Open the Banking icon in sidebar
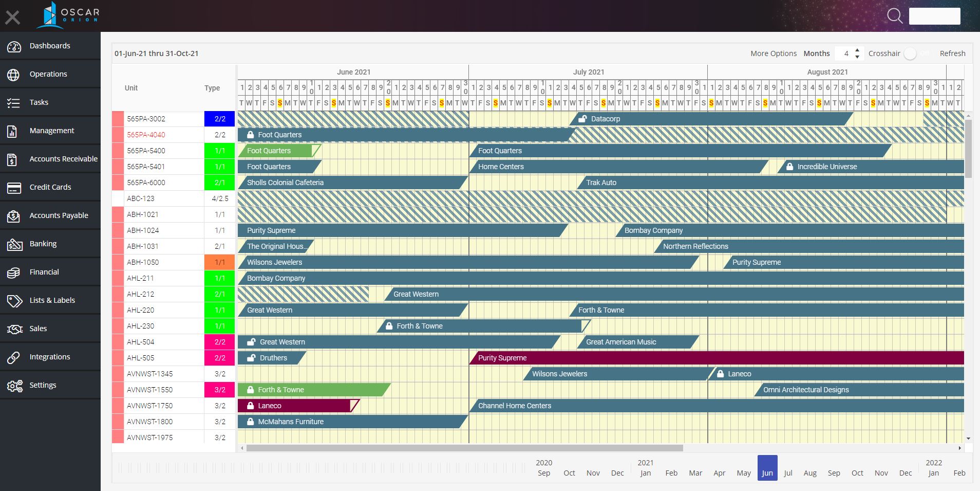980x491 pixels. pyautogui.click(x=14, y=244)
